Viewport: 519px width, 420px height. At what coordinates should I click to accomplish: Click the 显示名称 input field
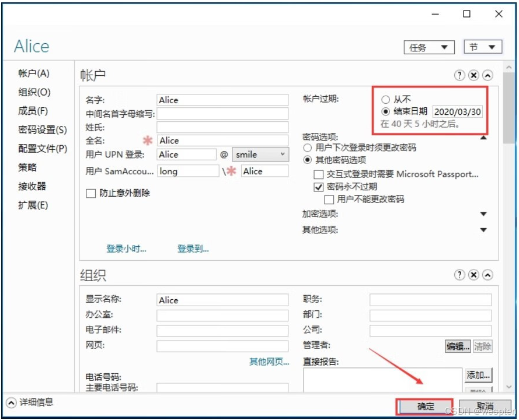[x=222, y=300]
